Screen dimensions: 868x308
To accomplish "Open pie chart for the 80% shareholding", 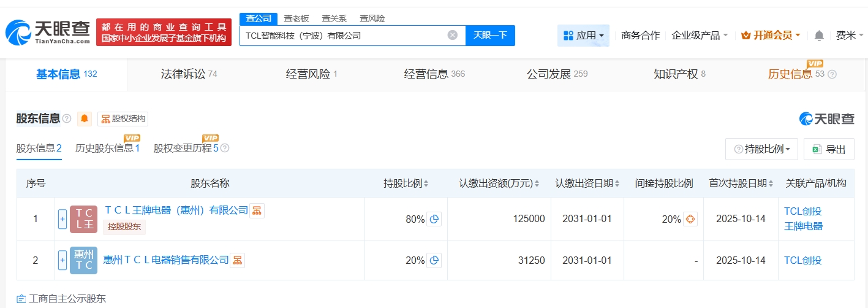I will [x=434, y=219].
